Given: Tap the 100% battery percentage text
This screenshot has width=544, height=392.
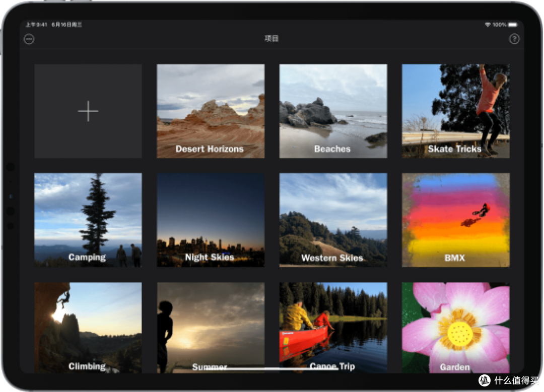Looking at the screenshot, I should tap(499, 25).
